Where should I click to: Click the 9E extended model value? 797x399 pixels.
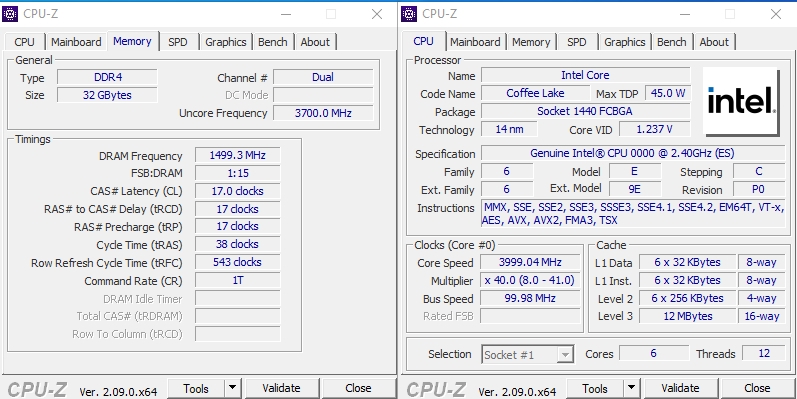pos(635,190)
